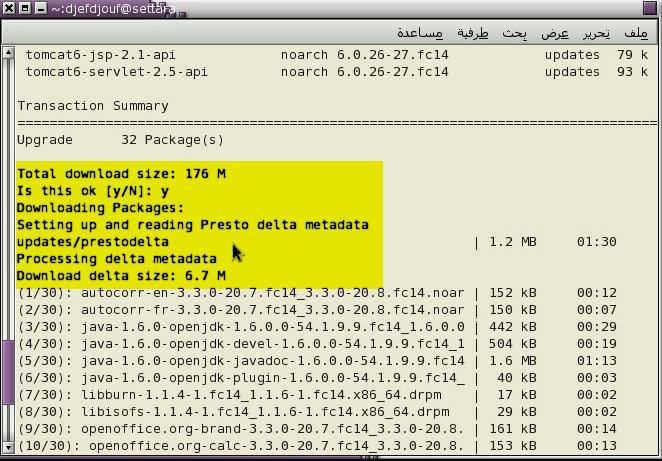Click the purple scrollbar thumb
This screenshot has width=662, height=461.
pos(8,372)
